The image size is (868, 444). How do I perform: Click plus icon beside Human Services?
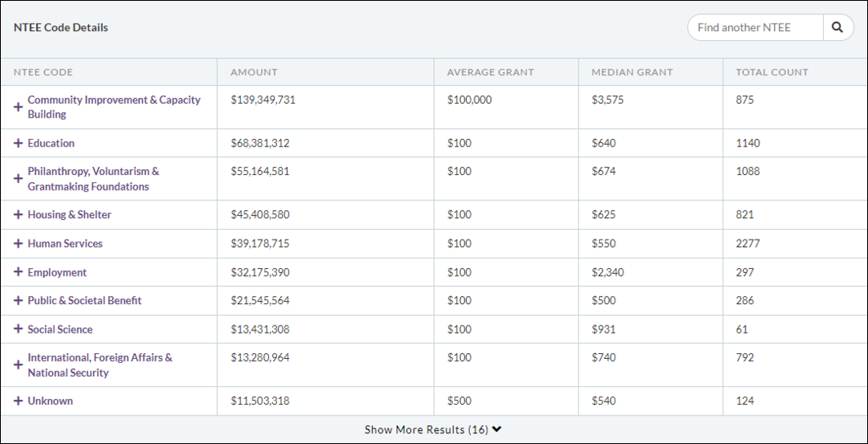[x=18, y=244]
